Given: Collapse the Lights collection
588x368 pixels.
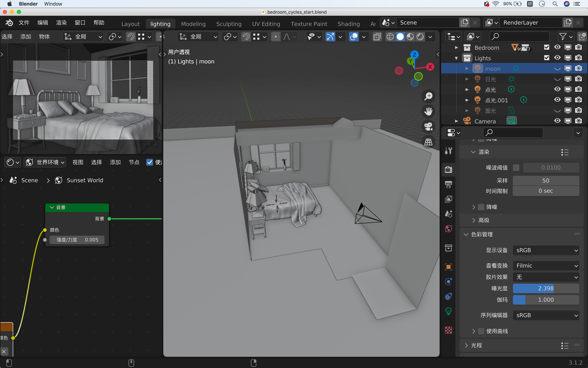Looking at the screenshot, I should pyautogui.click(x=456, y=58).
